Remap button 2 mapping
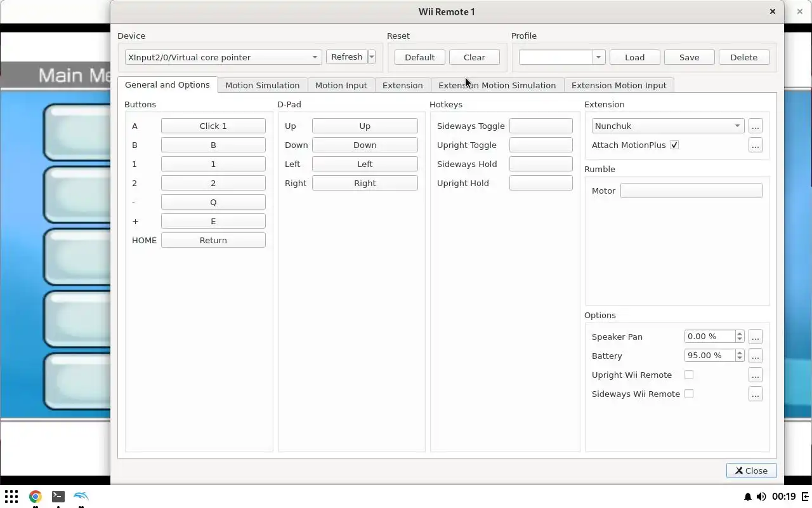This screenshot has width=812, height=508. [x=213, y=183]
